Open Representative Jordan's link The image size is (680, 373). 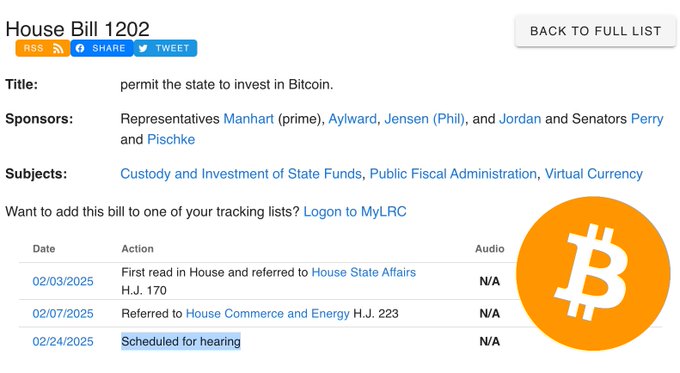pyautogui.click(x=520, y=119)
